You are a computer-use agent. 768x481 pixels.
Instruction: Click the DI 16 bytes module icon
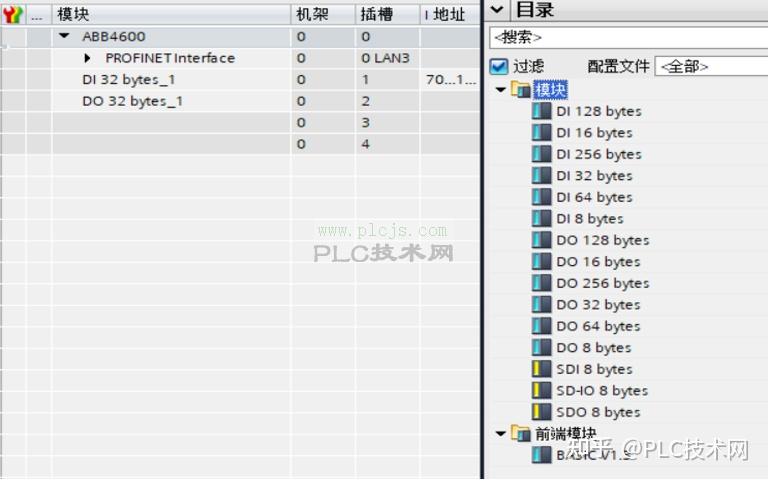pyautogui.click(x=541, y=132)
